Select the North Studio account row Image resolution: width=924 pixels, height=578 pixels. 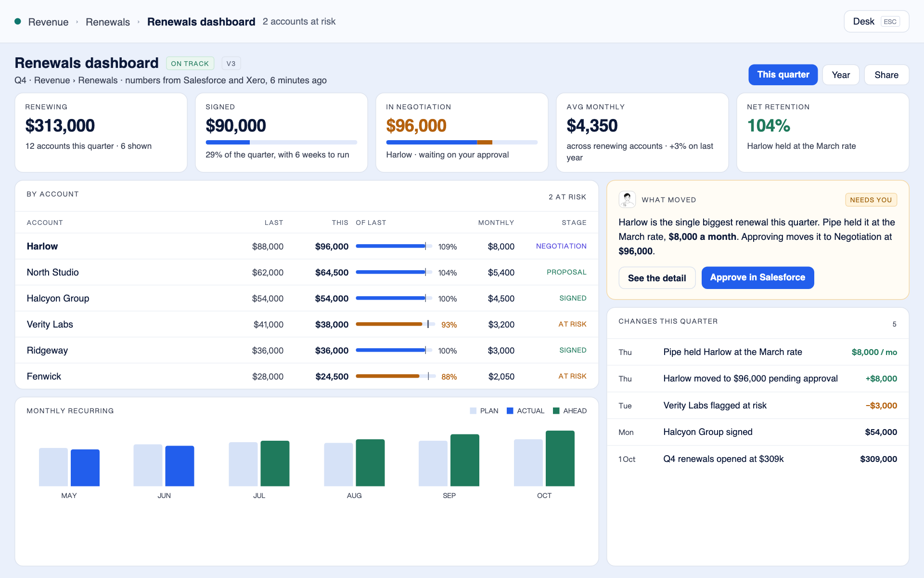(x=307, y=272)
